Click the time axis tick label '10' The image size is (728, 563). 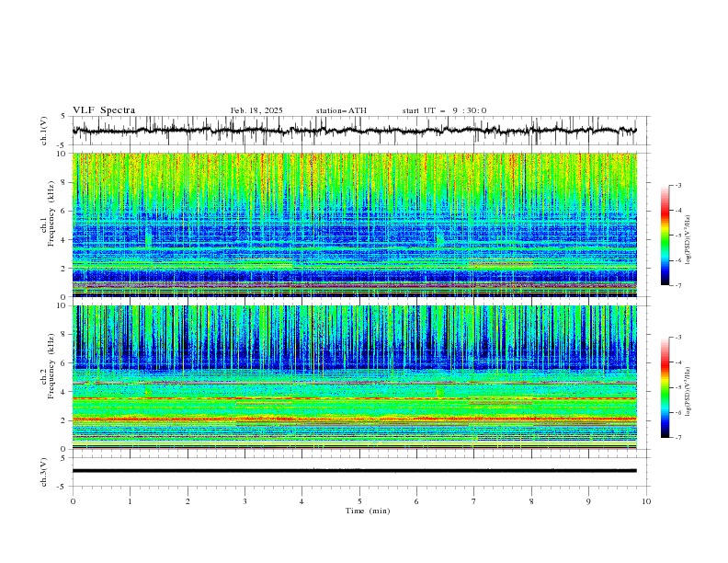(646, 501)
